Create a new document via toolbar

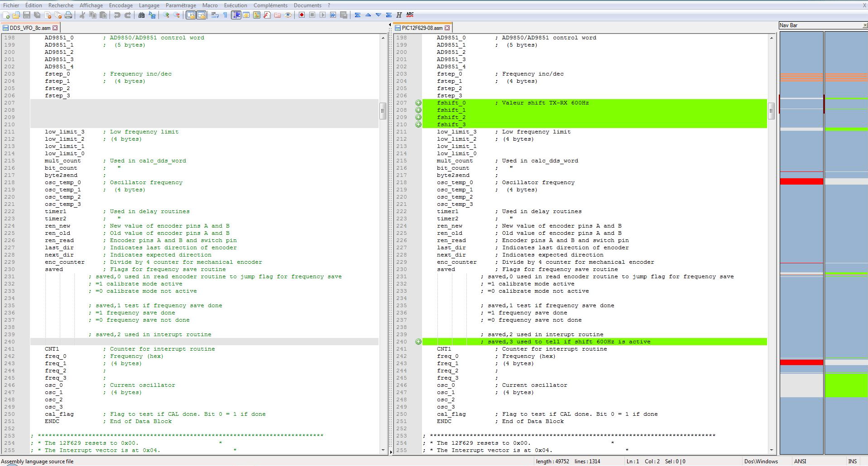[x=6, y=15]
